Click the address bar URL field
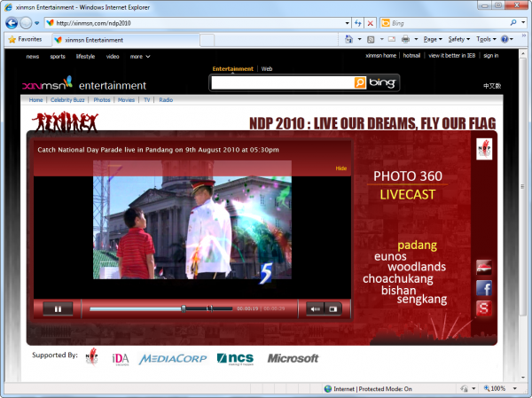532x398 pixels. click(195, 23)
